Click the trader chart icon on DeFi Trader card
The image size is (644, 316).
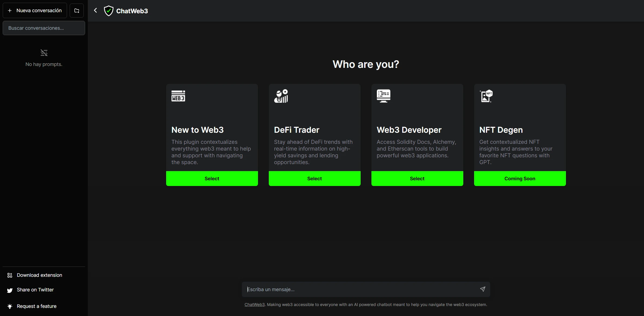[281, 96]
